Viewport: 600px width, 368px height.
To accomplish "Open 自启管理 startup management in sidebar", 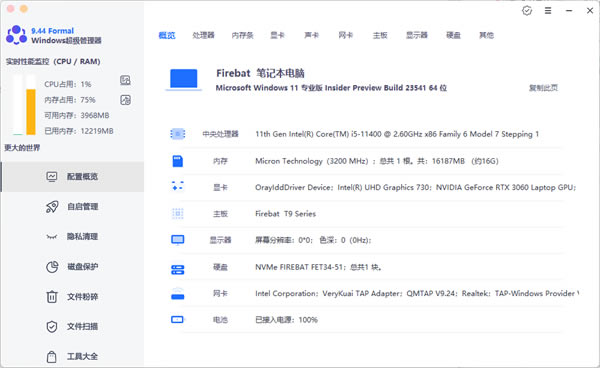I will coord(73,207).
